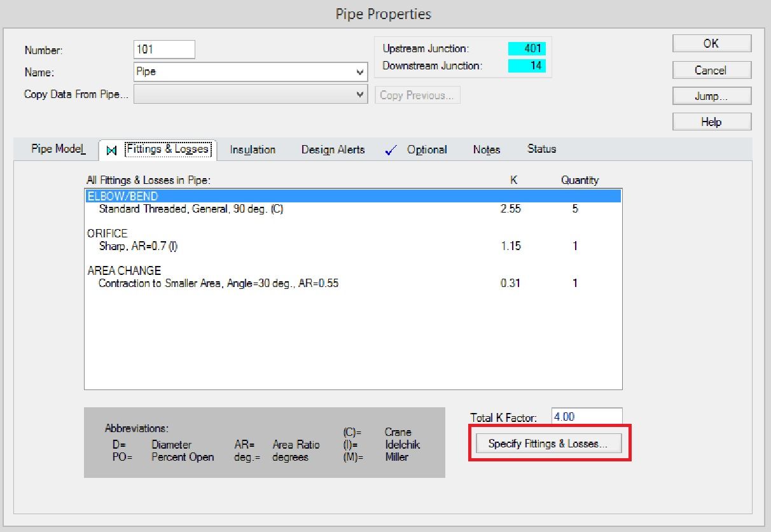Select the Sharp, AR=0.7 (I) row
This screenshot has height=532, width=771.
tap(353, 246)
